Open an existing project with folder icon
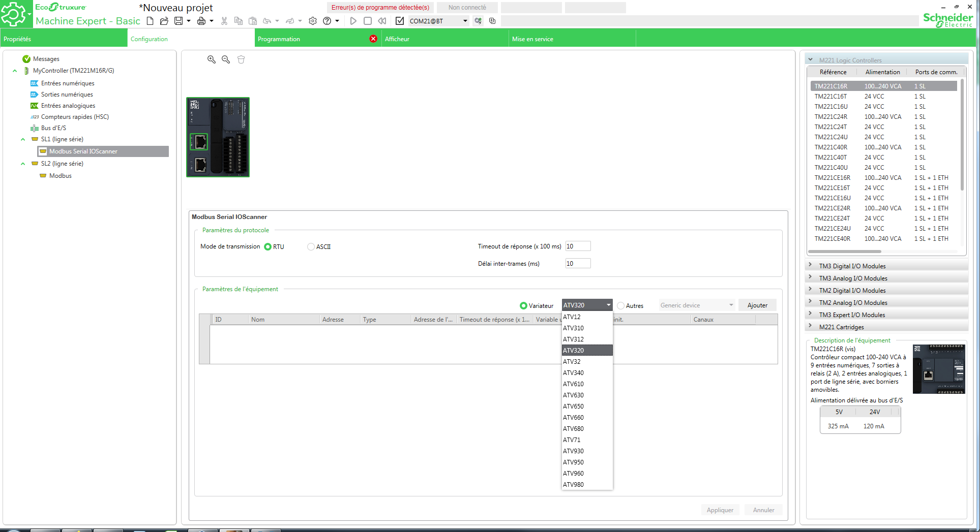The width and height of the screenshot is (980, 532). pyautogui.click(x=164, y=21)
